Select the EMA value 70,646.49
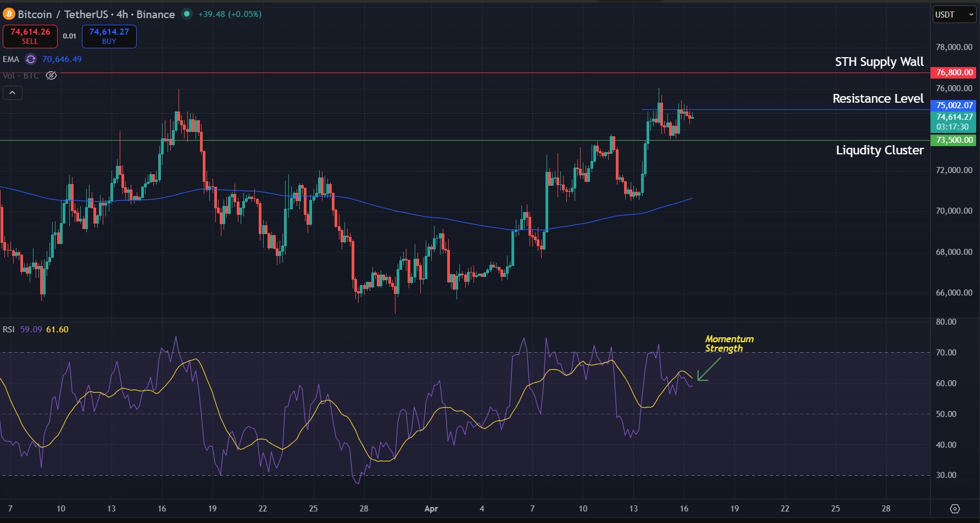The height and width of the screenshot is (523, 980). point(62,59)
